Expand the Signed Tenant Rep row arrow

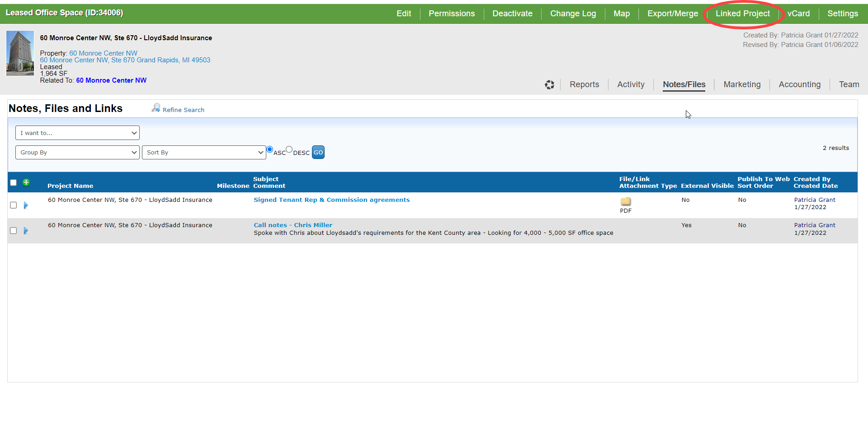pyautogui.click(x=26, y=205)
